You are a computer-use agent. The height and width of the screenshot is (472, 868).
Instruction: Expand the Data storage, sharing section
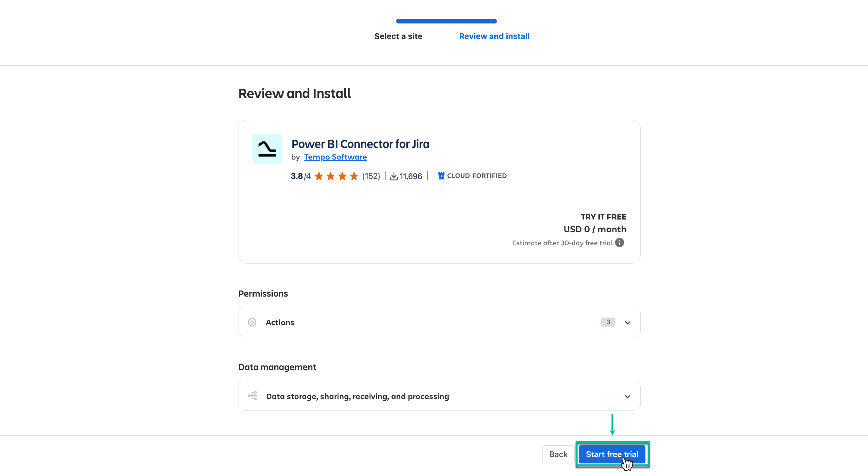click(627, 396)
